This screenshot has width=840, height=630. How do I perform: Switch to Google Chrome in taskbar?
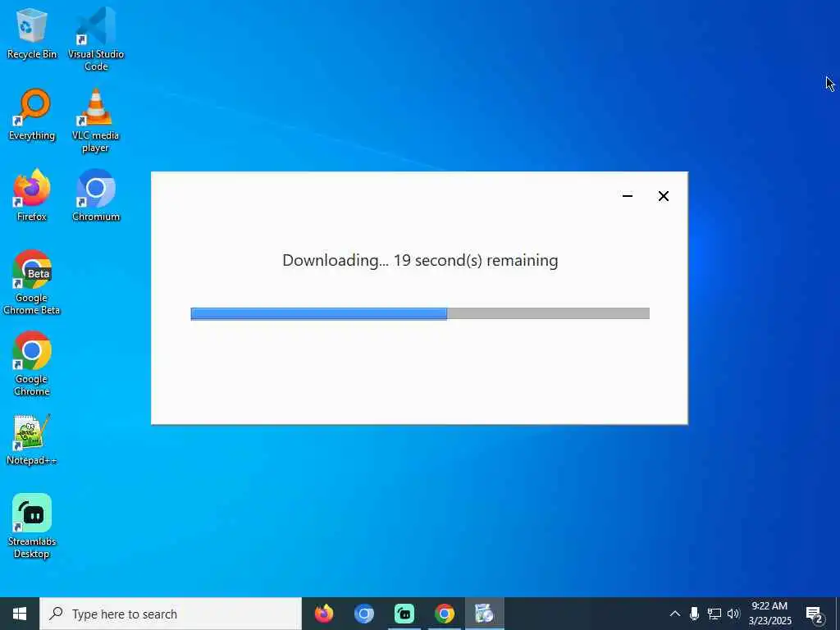point(444,614)
